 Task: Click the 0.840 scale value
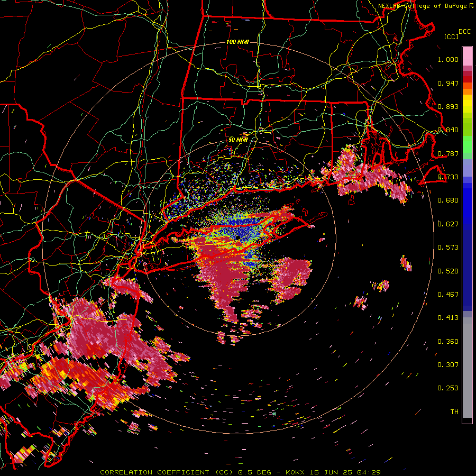pos(448,130)
